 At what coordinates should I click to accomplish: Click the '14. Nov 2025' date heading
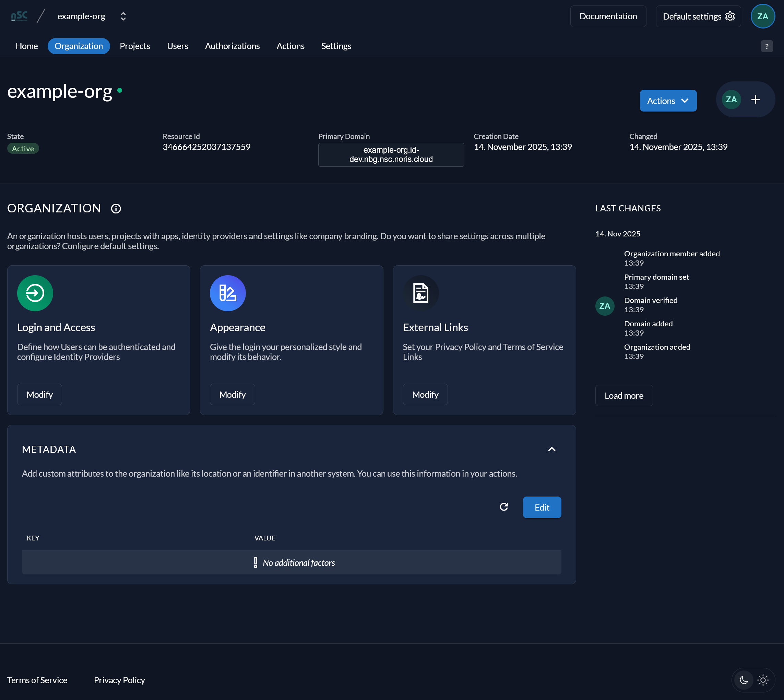click(618, 234)
